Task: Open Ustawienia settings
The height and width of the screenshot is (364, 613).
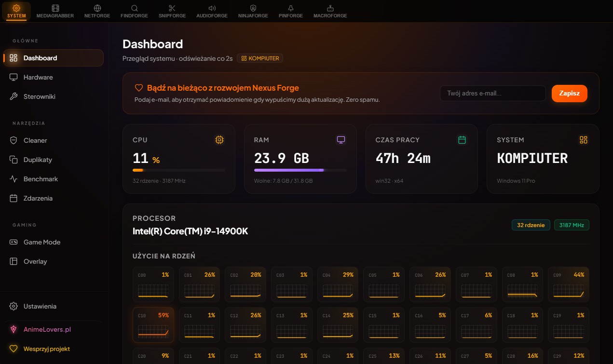Action: pos(54,306)
